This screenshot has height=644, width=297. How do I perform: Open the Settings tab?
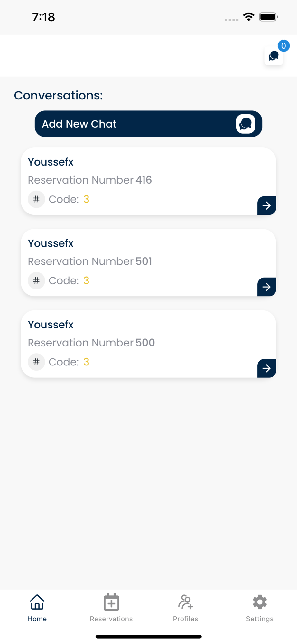tap(260, 608)
